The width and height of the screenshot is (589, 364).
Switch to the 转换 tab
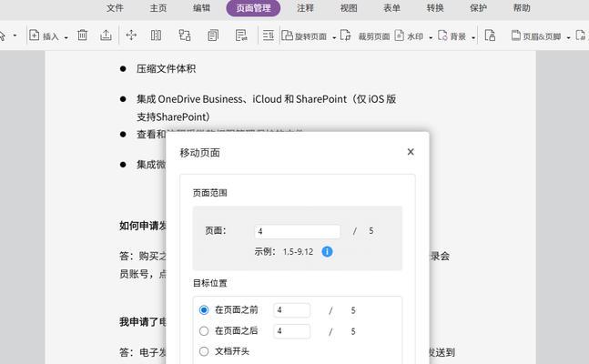coord(435,8)
